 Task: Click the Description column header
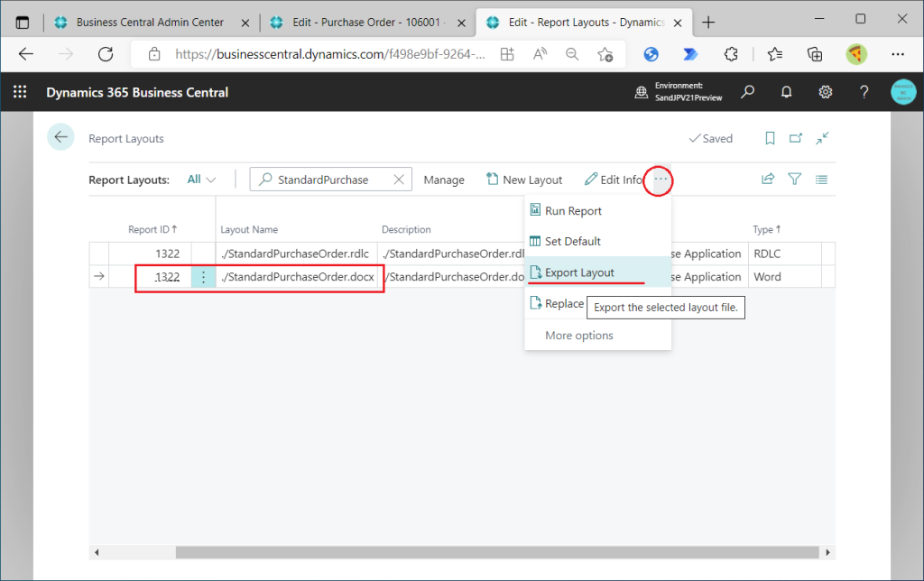(x=406, y=229)
